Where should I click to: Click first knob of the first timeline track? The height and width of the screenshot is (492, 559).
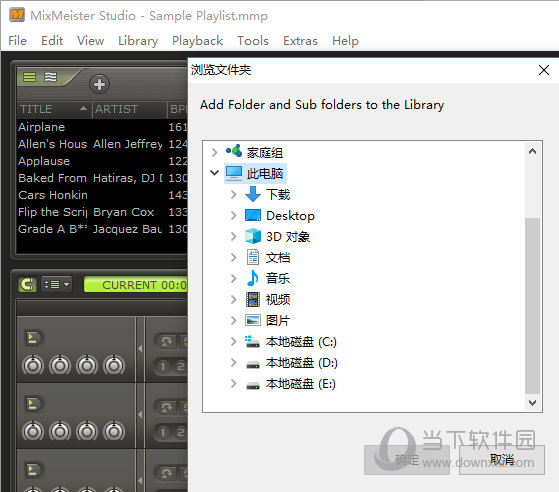33,365
